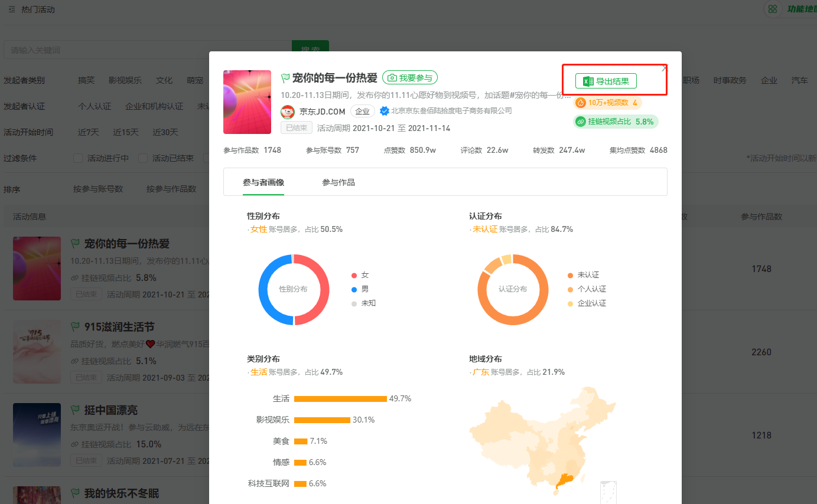The height and width of the screenshot is (504, 817).
Task: Click the 导出结果 export button
Action: (x=606, y=81)
